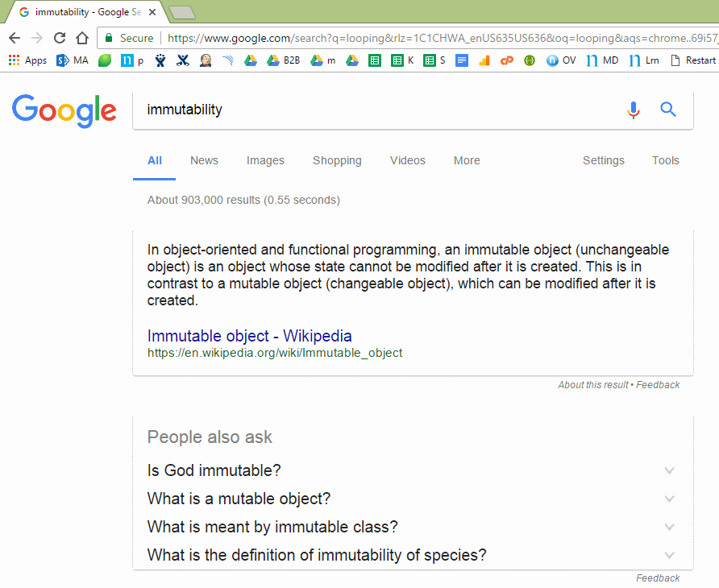Click the Google logo
The width and height of the screenshot is (719, 588).
64,111
